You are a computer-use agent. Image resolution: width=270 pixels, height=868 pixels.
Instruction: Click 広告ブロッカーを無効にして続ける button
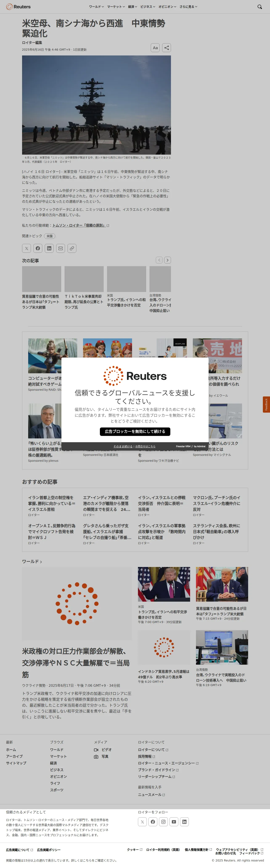(135, 432)
